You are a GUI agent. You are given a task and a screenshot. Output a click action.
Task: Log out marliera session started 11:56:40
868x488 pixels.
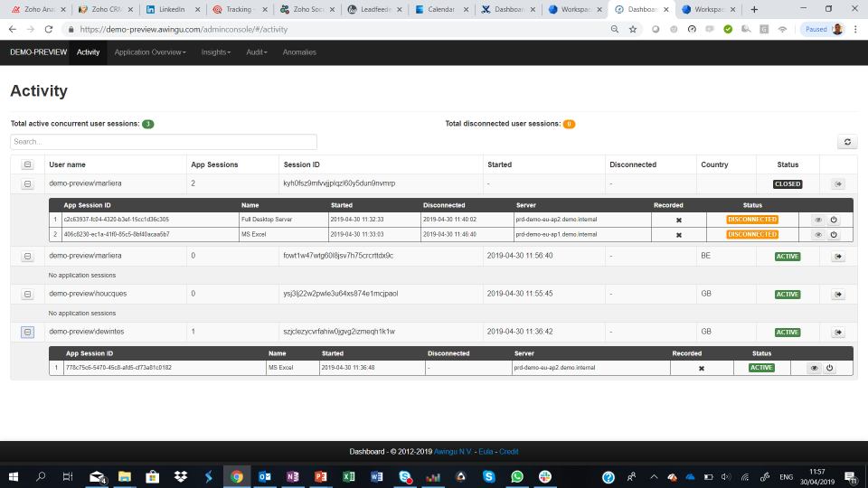point(838,256)
